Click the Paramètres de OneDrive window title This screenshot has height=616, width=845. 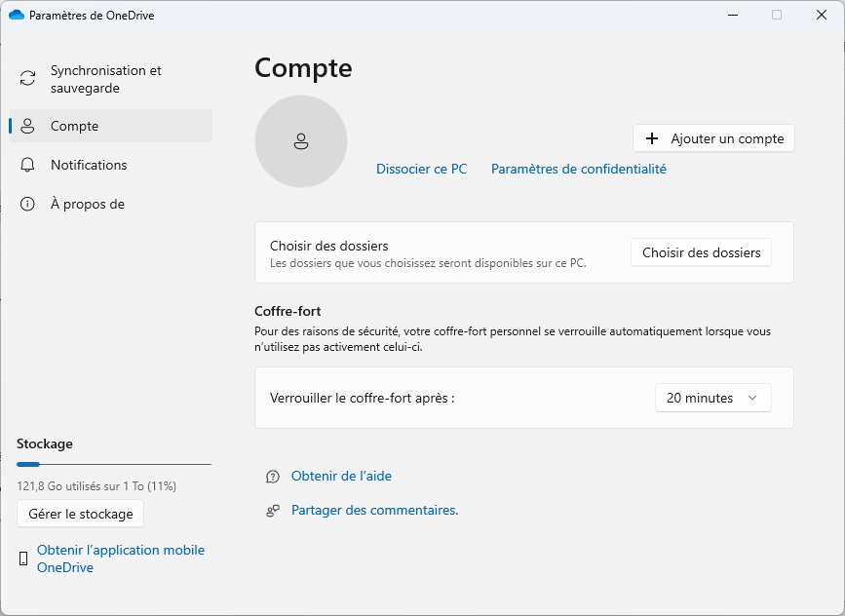92,16
